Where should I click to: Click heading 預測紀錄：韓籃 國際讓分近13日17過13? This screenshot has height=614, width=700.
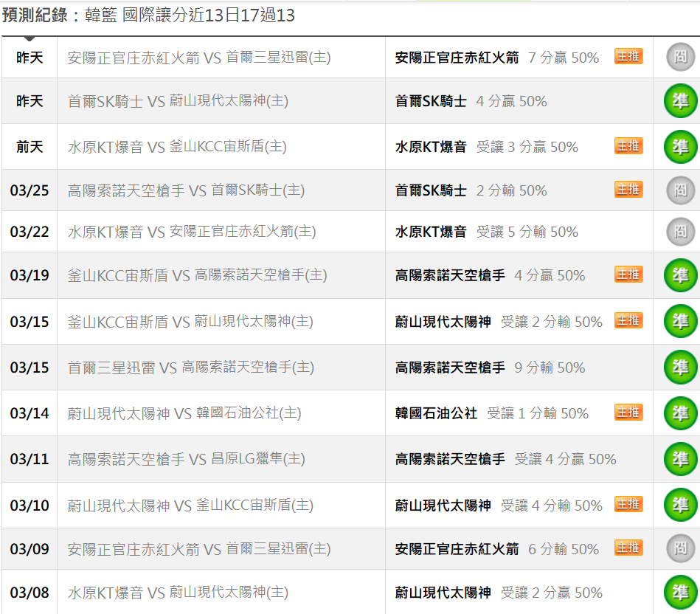[149, 15]
